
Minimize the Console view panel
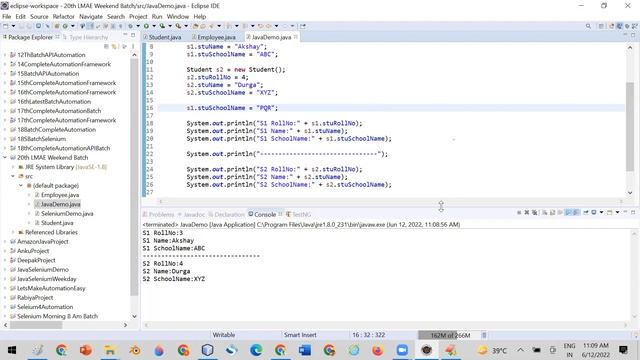coord(625,212)
